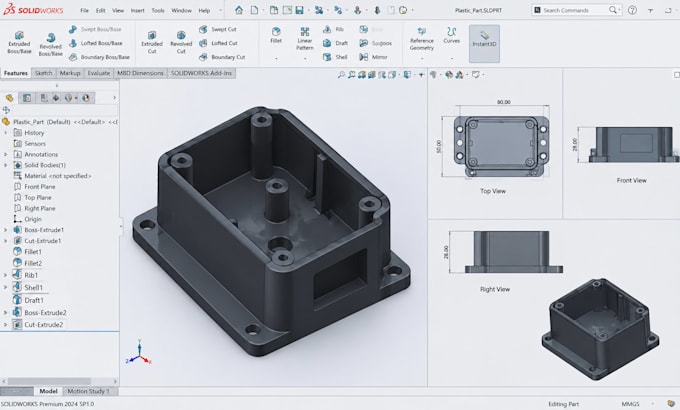Expand the Boss-Extrude2 feature
680x410 pixels.
pyautogui.click(x=6, y=312)
